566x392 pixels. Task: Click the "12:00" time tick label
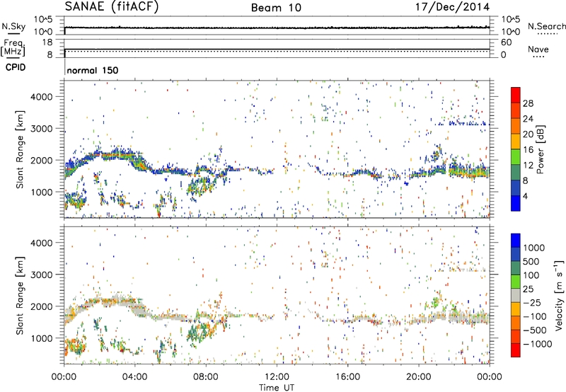tap(277, 377)
